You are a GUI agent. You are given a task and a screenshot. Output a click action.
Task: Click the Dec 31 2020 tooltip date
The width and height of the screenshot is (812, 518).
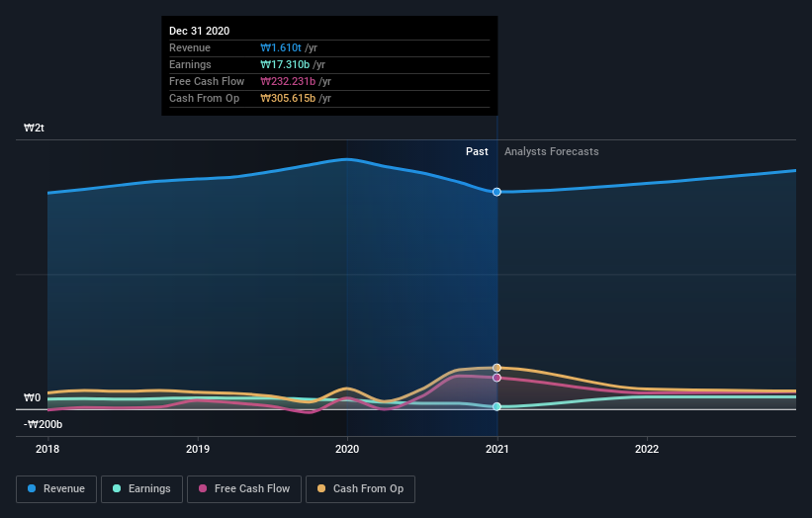[x=200, y=31]
